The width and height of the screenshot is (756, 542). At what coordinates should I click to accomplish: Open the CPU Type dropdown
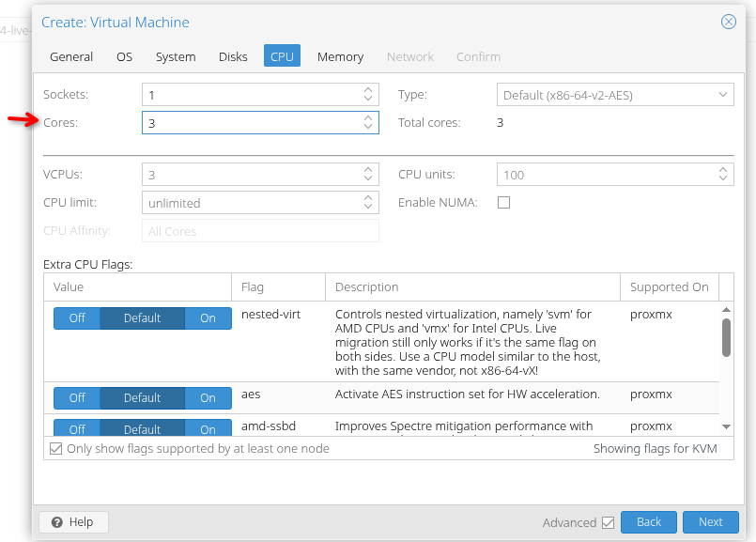pos(723,95)
